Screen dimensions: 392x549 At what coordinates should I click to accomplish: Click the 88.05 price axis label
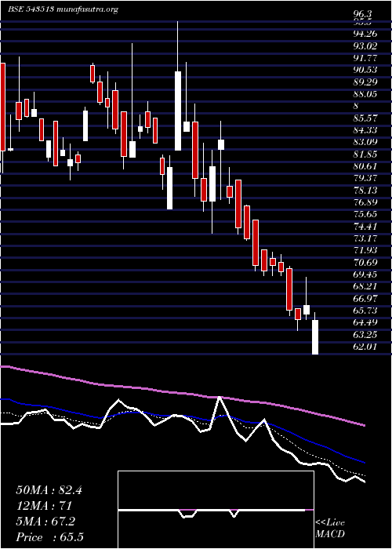coord(366,94)
